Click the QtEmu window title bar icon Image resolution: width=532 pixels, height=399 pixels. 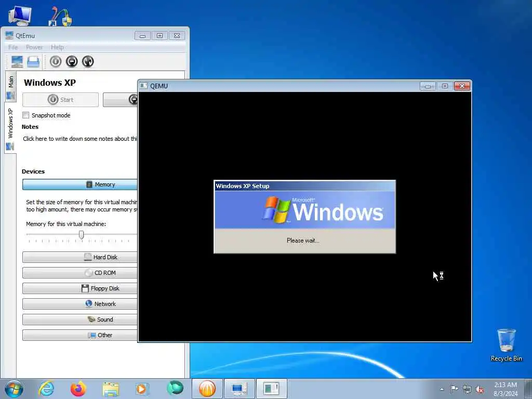point(9,35)
